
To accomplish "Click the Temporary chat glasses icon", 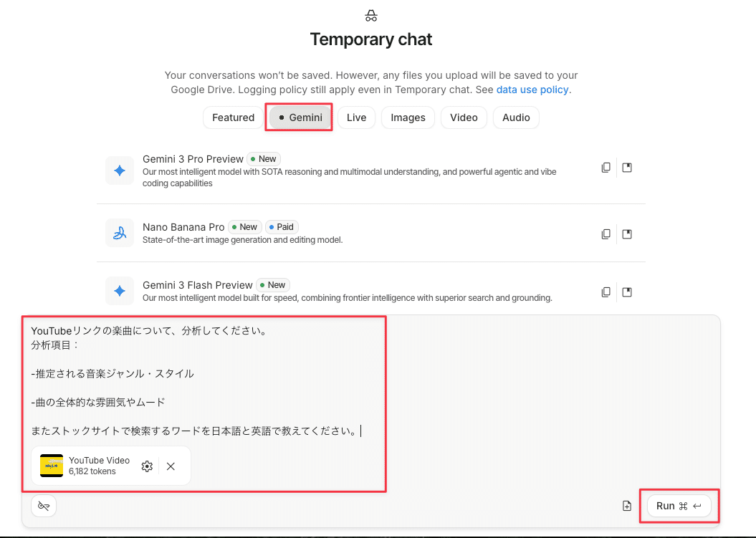I will (x=370, y=15).
